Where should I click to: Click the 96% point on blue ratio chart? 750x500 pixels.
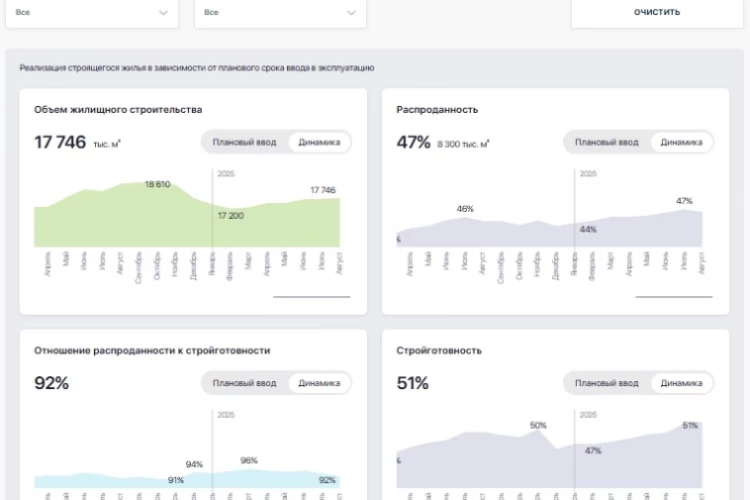249,460
